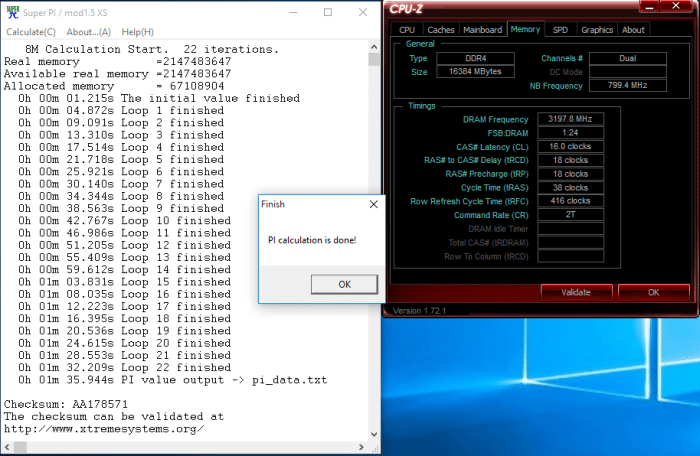This screenshot has height=456, width=700.
Task: Click the Size field showing 16384 MBytes
Action: pos(475,71)
